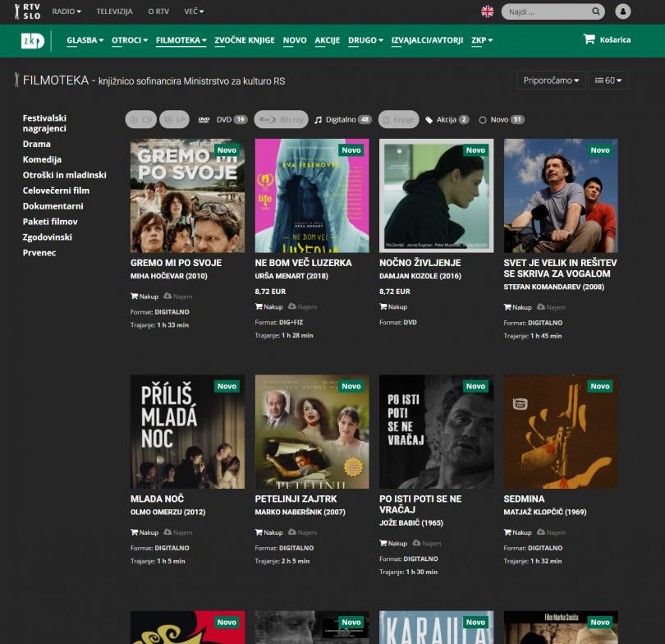This screenshot has height=644, width=665.
Task: Toggle the LP format filter
Action: pyautogui.click(x=174, y=120)
